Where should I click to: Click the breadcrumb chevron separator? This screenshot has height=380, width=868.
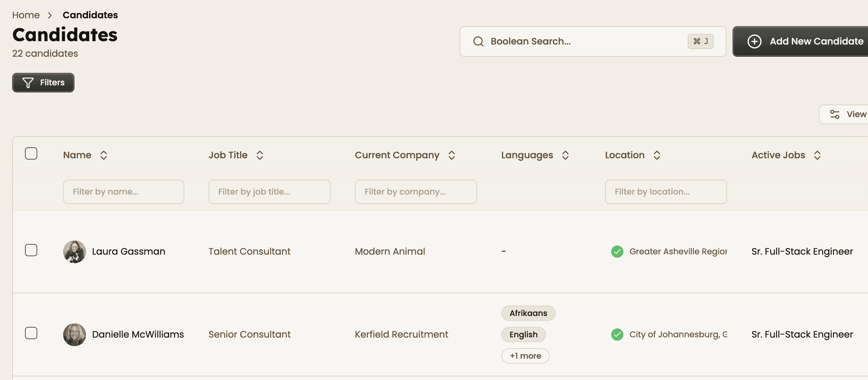point(50,15)
